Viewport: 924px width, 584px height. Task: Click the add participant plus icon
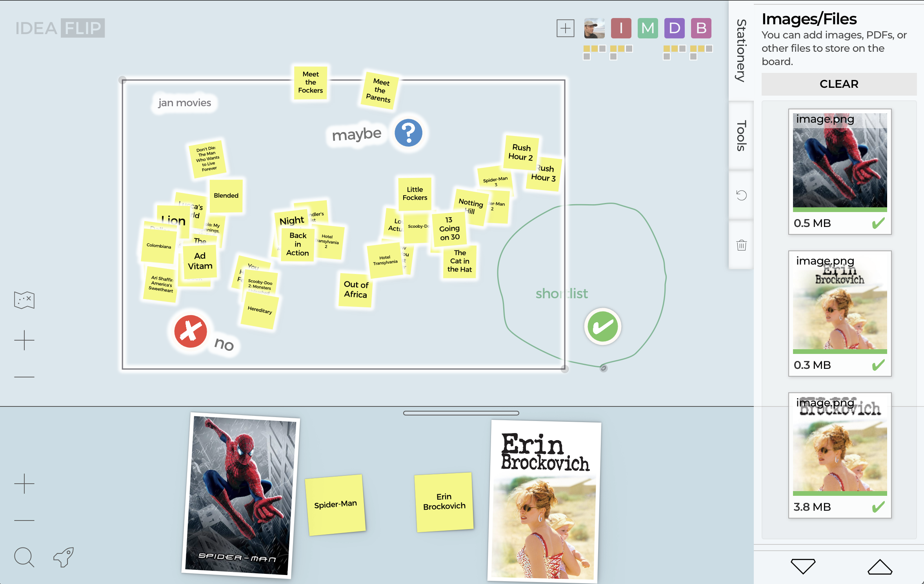[565, 28]
